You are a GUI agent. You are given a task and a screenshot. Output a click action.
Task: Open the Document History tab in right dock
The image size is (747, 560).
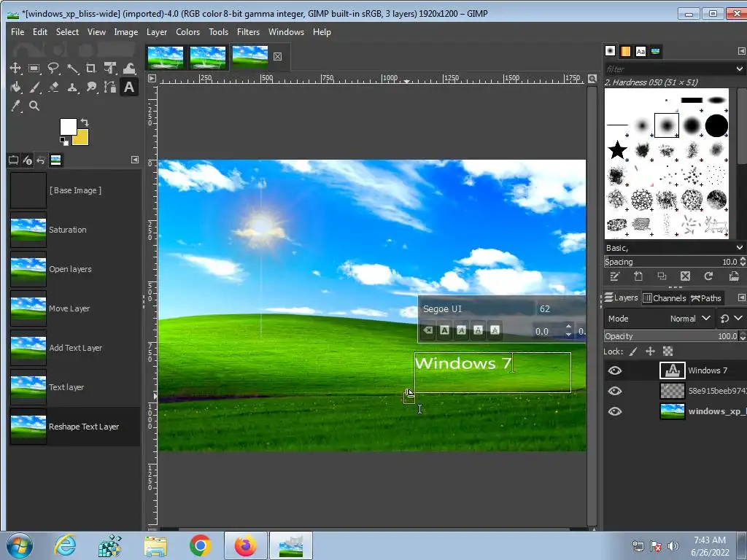[x=656, y=51]
